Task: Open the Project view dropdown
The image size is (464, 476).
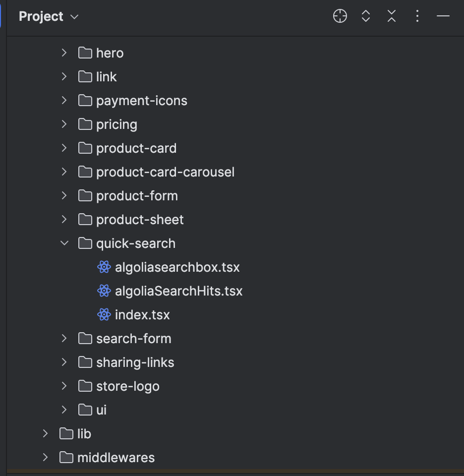Action: 73,16
